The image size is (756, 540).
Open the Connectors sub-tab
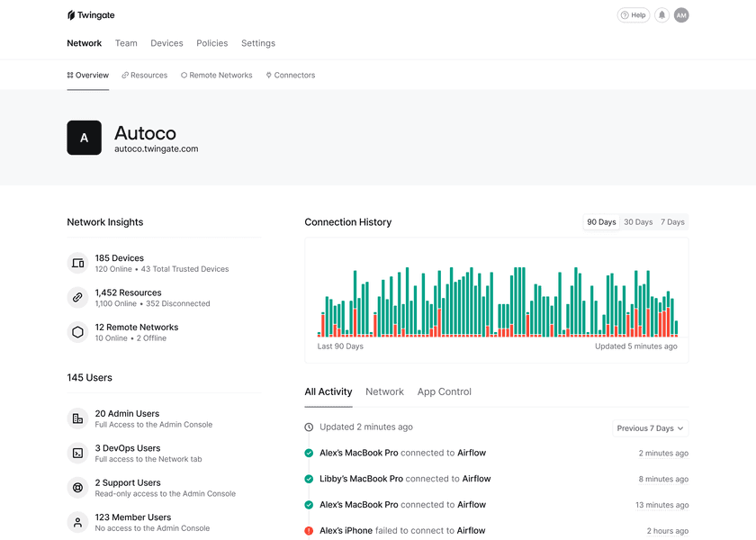tap(291, 76)
